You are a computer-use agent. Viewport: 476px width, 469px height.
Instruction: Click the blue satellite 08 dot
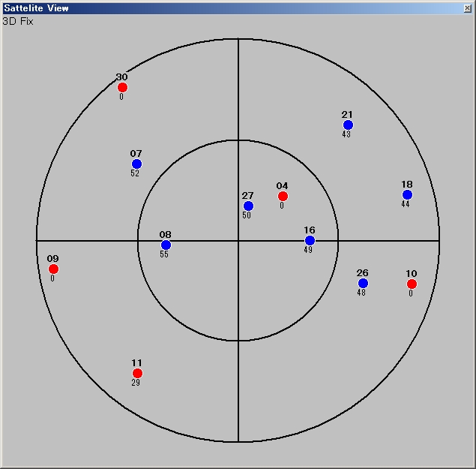tap(166, 245)
